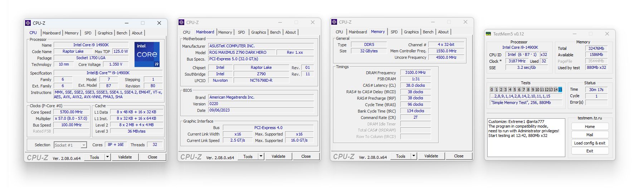
Task: Go to SPD tab in the Memory window
Action: pyautogui.click(x=394, y=32)
